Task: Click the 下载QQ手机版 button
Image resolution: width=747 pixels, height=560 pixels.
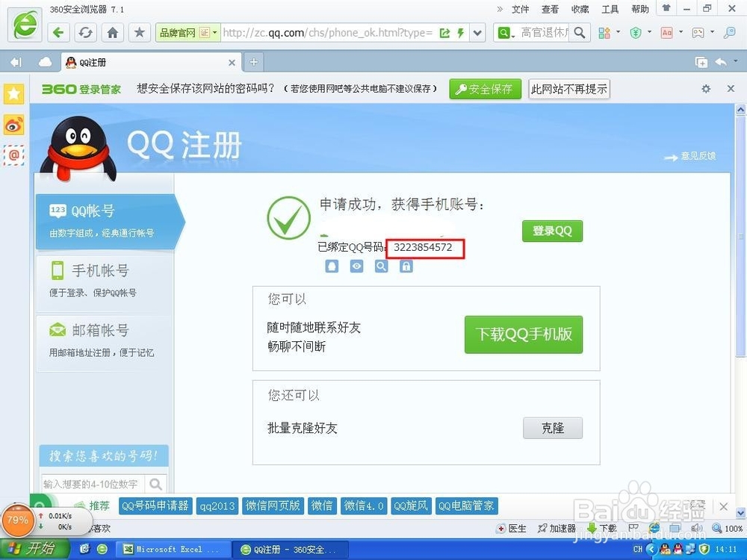Action: [x=524, y=335]
